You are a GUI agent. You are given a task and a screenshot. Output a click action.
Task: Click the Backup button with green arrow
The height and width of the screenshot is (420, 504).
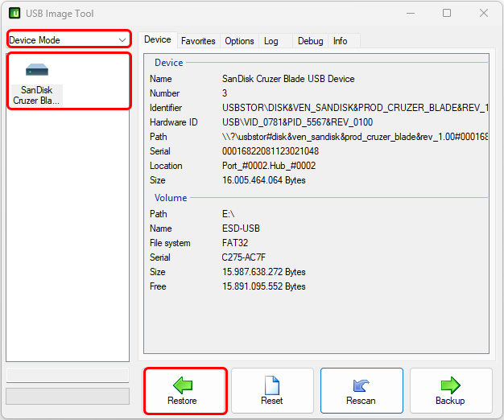coord(451,391)
